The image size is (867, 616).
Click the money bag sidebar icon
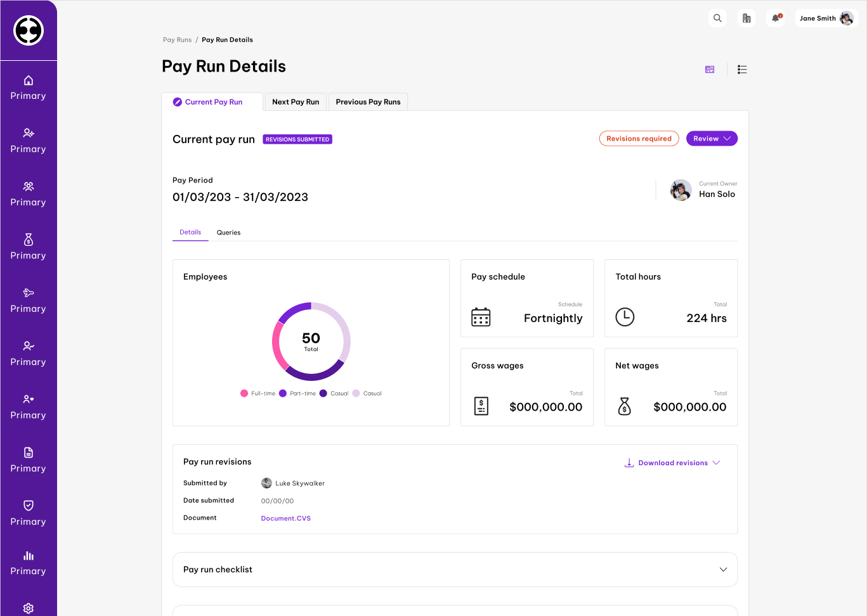[29, 240]
